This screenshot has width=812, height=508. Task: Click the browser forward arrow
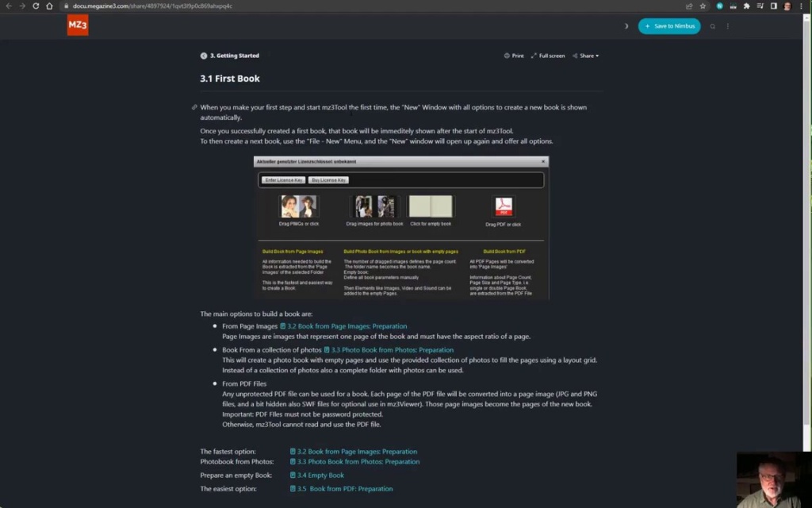[x=21, y=6]
